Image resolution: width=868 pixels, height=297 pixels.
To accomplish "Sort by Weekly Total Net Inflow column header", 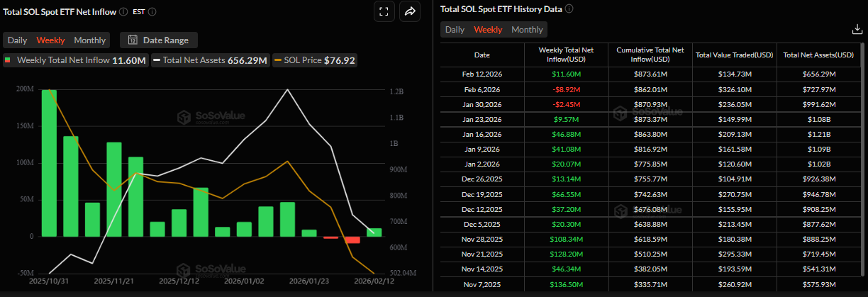I will pos(566,55).
